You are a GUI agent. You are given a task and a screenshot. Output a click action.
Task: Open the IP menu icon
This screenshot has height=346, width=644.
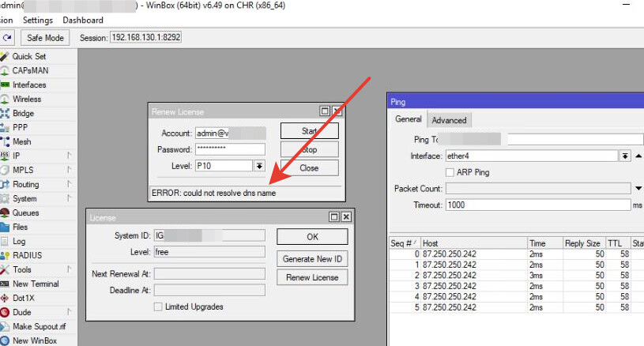point(5,156)
